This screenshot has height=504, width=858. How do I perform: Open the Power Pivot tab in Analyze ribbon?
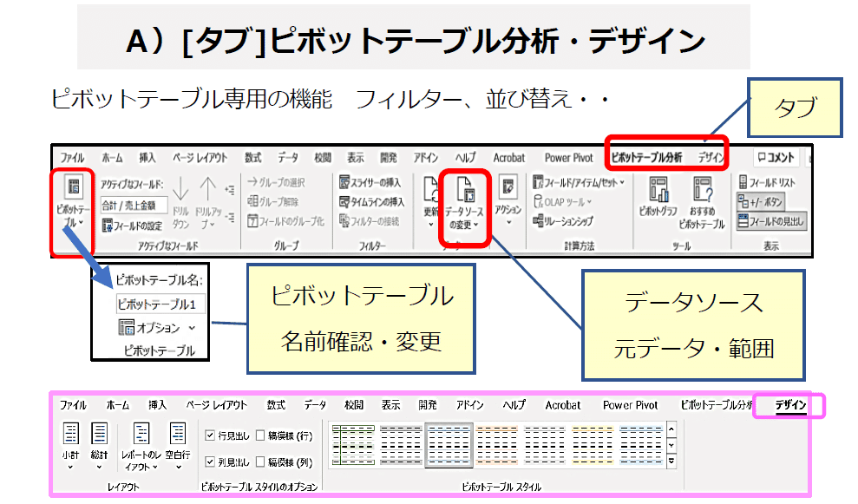coord(568,158)
